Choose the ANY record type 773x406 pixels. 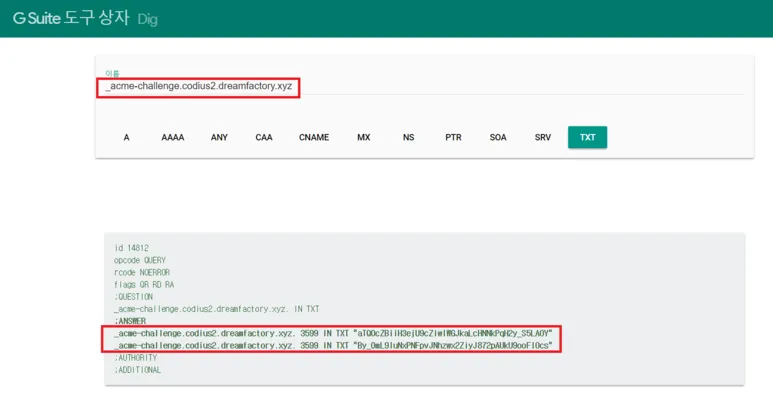(x=219, y=137)
